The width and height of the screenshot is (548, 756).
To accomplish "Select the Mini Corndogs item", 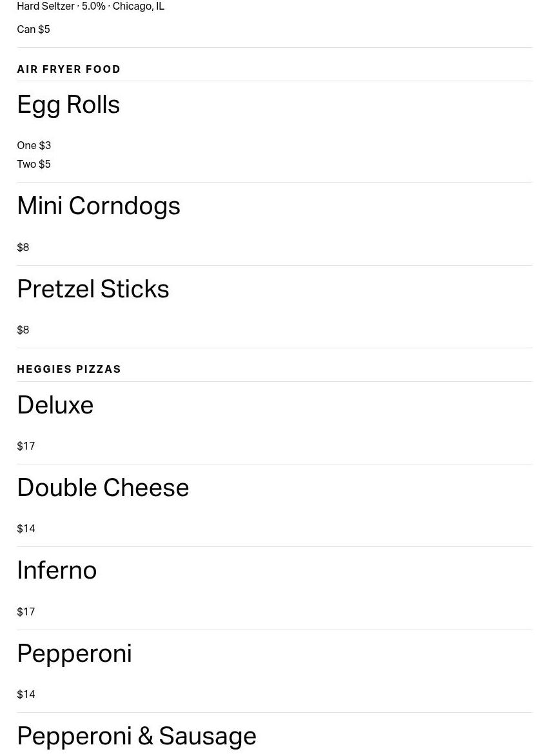I will coord(99,206).
